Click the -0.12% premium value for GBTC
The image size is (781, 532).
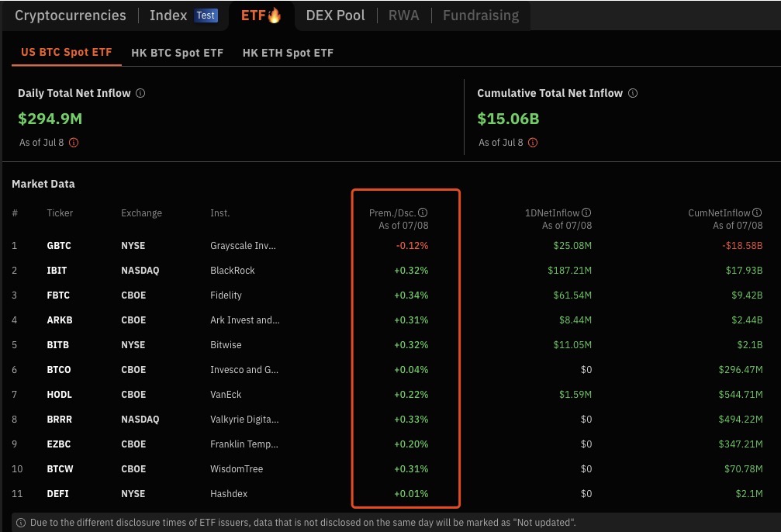click(x=413, y=246)
